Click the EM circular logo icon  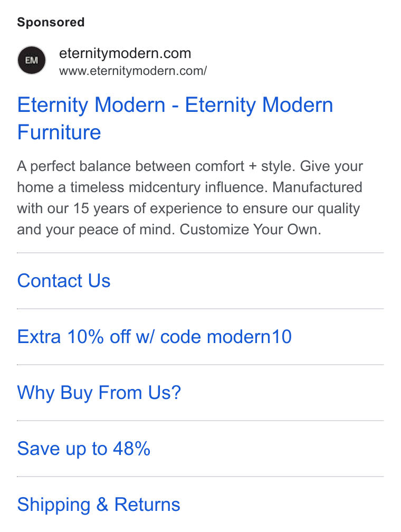(x=32, y=60)
